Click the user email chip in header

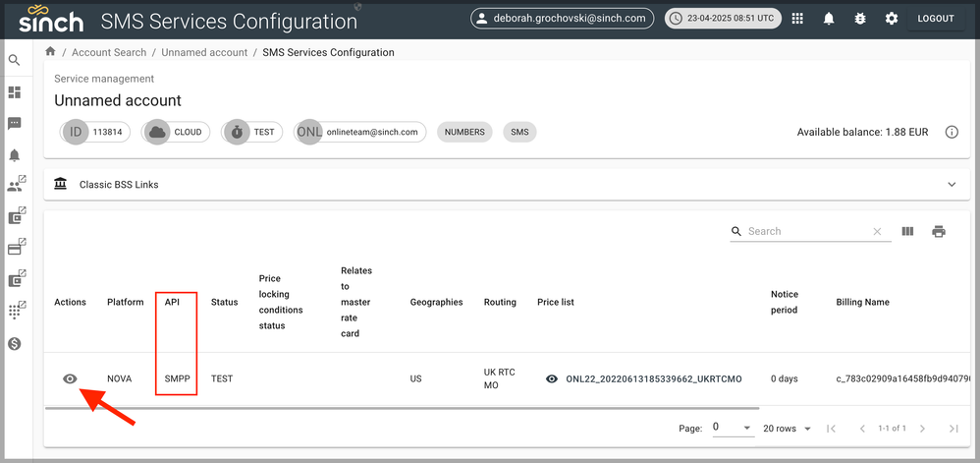[562, 19]
